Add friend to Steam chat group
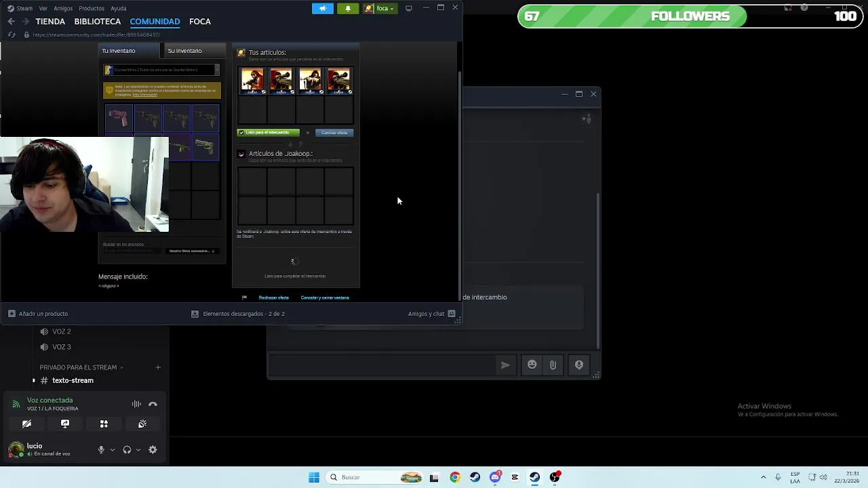This screenshot has width=868, height=488. pyautogui.click(x=587, y=119)
